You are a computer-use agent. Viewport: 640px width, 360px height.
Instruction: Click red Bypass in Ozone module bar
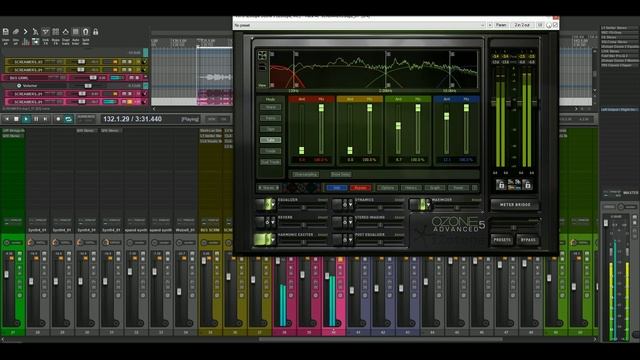pos(360,188)
